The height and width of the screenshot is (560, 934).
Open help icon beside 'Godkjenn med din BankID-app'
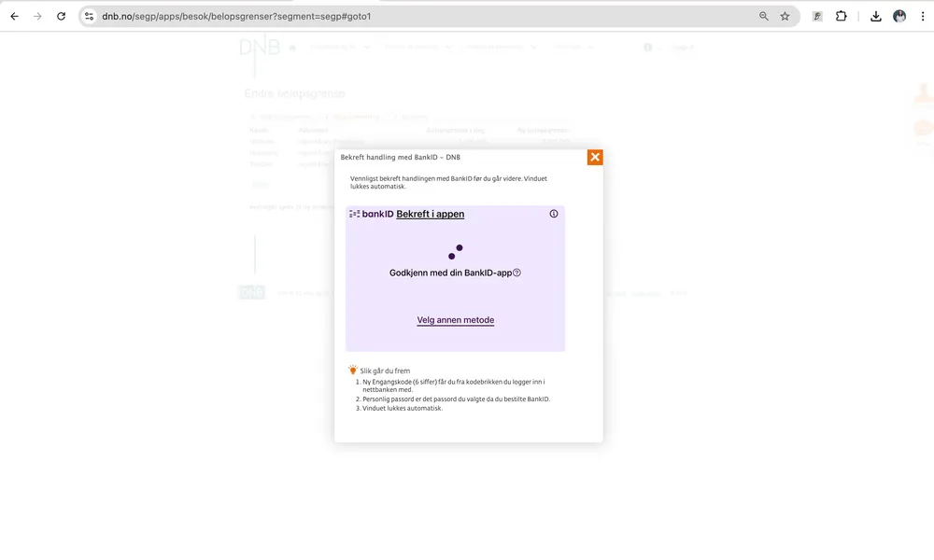517,273
